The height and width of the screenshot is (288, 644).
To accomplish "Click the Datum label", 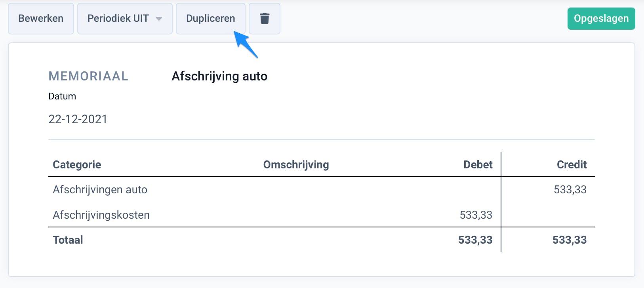I will (x=62, y=96).
